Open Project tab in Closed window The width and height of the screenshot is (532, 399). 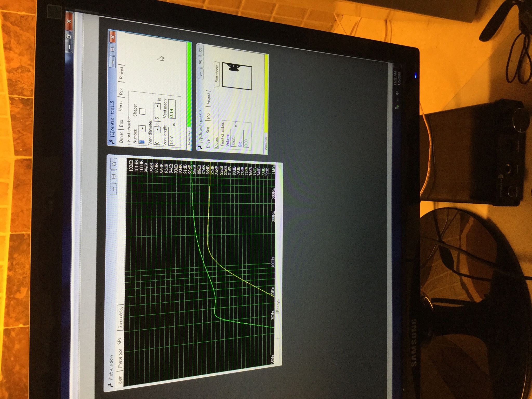pos(208,98)
